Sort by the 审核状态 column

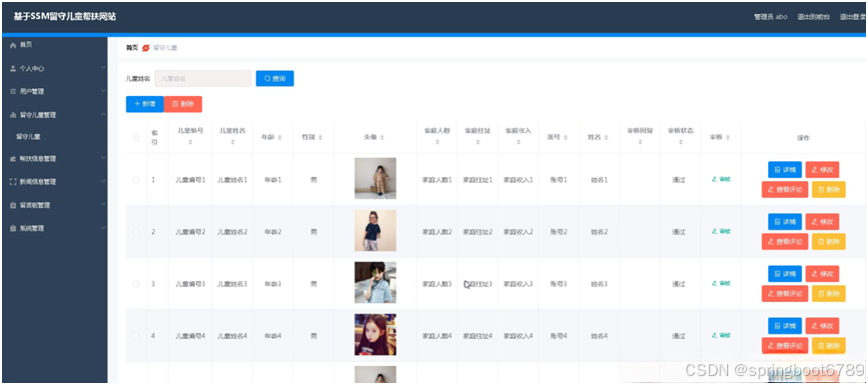[680, 143]
